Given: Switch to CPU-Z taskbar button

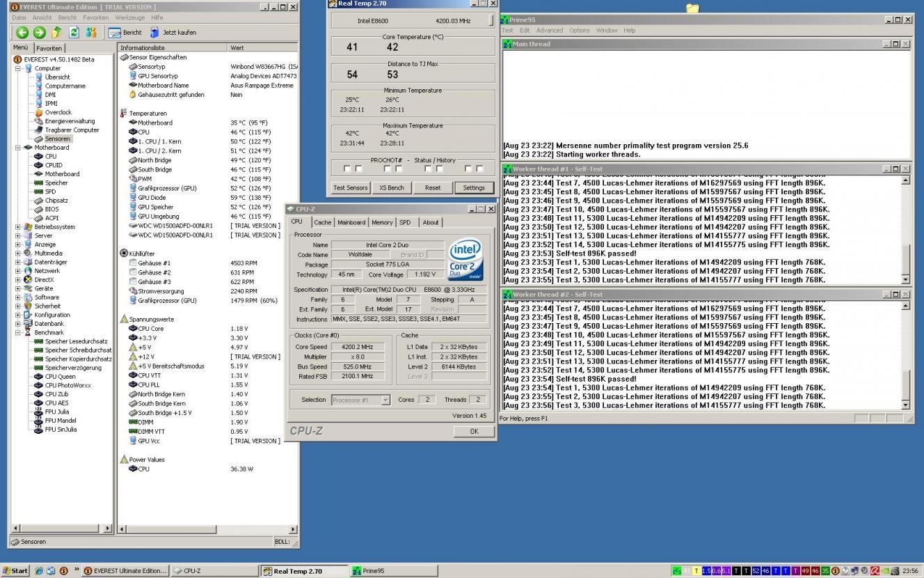Looking at the screenshot, I should pyautogui.click(x=214, y=571).
